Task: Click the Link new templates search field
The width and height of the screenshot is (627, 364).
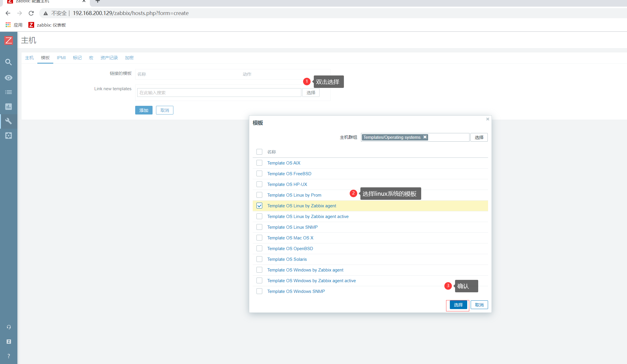Action: (219, 93)
